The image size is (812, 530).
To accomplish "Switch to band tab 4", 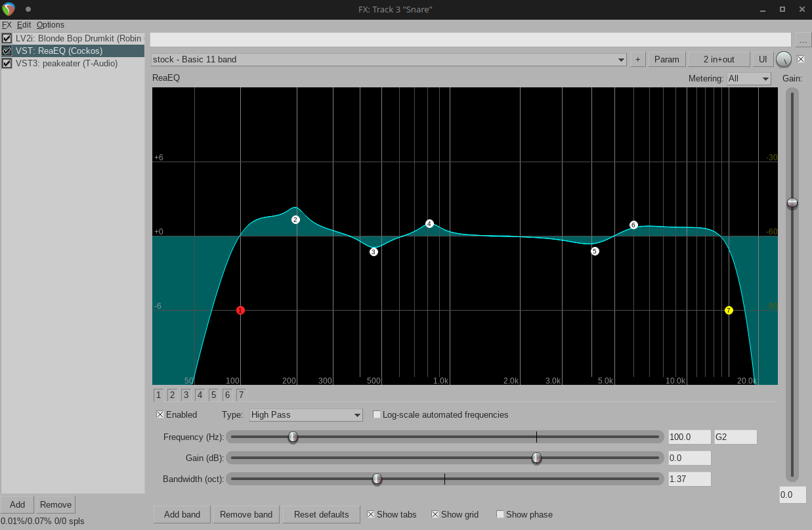I will pyautogui.click(x=200, y=395).
